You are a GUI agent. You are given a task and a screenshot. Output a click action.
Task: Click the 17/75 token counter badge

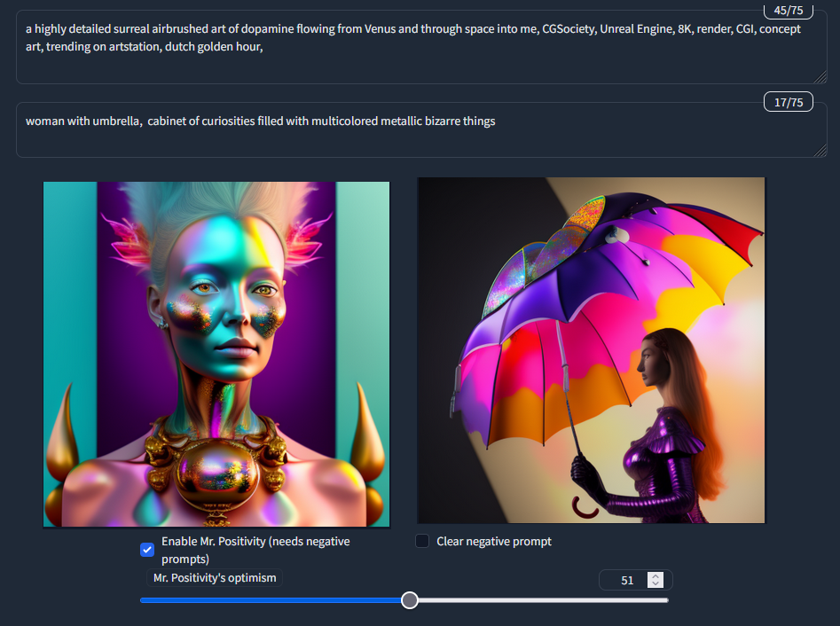coord(788,102)
